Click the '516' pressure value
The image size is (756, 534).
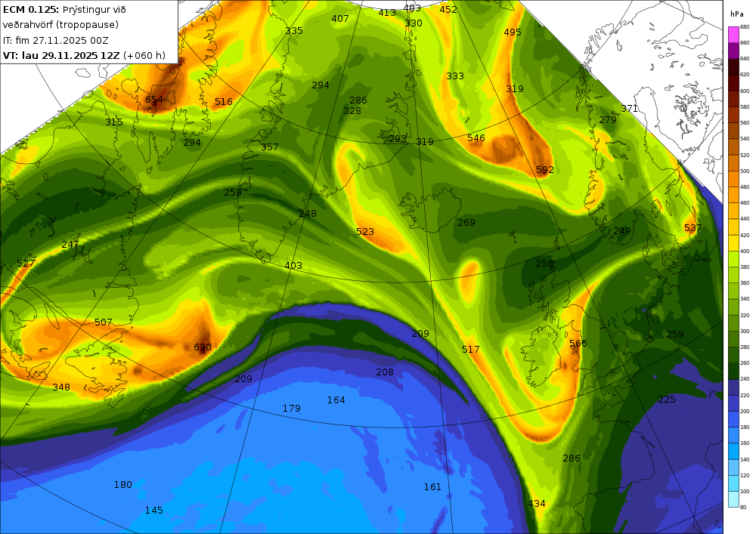click(x=224, y=102)
